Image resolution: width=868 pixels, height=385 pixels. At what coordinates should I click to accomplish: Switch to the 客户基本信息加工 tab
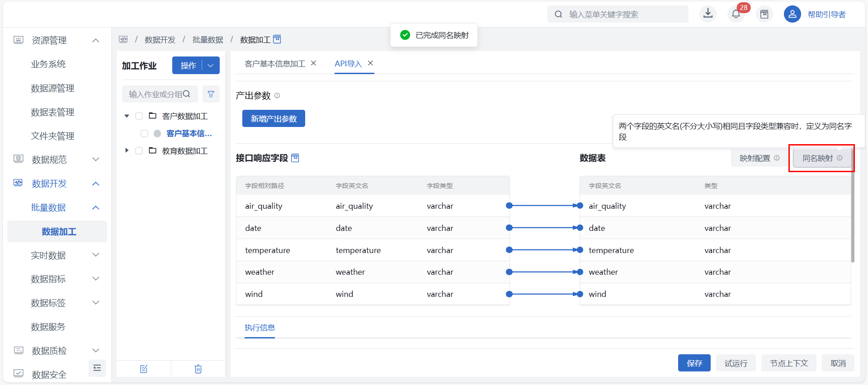coord(275,64)
